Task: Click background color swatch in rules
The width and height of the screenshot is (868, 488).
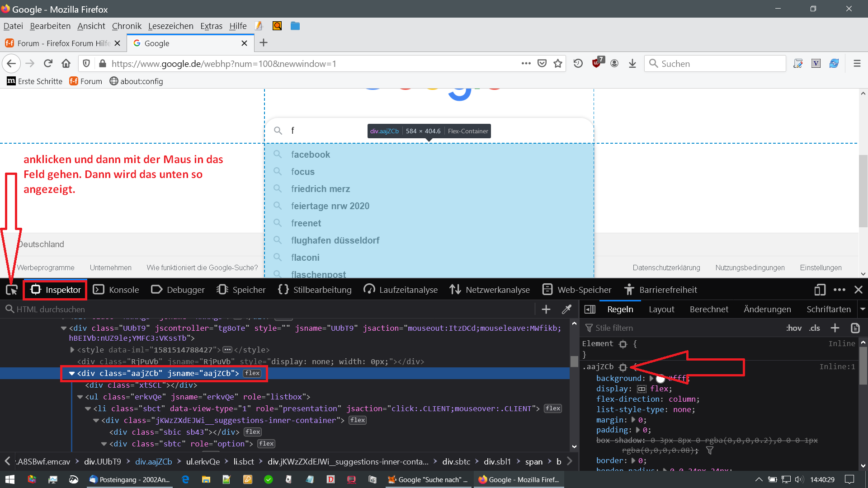Action: (x=660, y=379)
